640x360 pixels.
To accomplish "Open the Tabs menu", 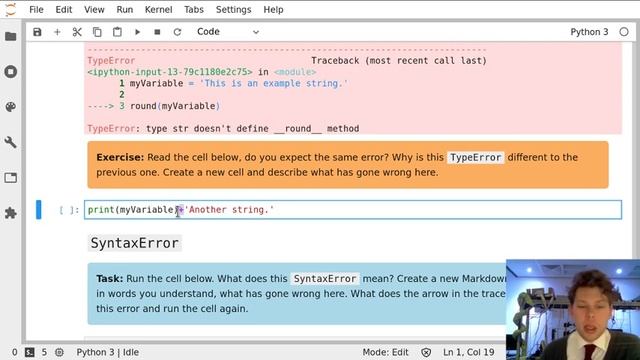I will pos(194,9).
